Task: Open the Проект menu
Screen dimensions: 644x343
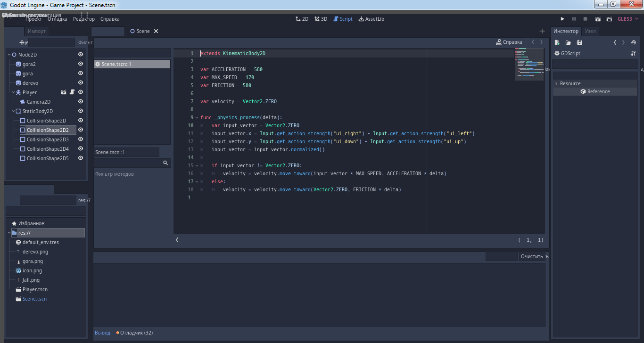Action: [33, 19]
